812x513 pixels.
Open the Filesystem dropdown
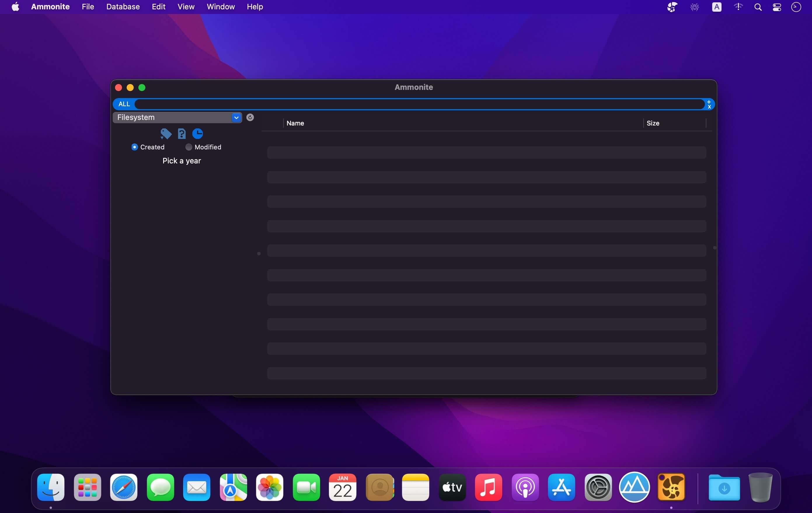[177, 117]
